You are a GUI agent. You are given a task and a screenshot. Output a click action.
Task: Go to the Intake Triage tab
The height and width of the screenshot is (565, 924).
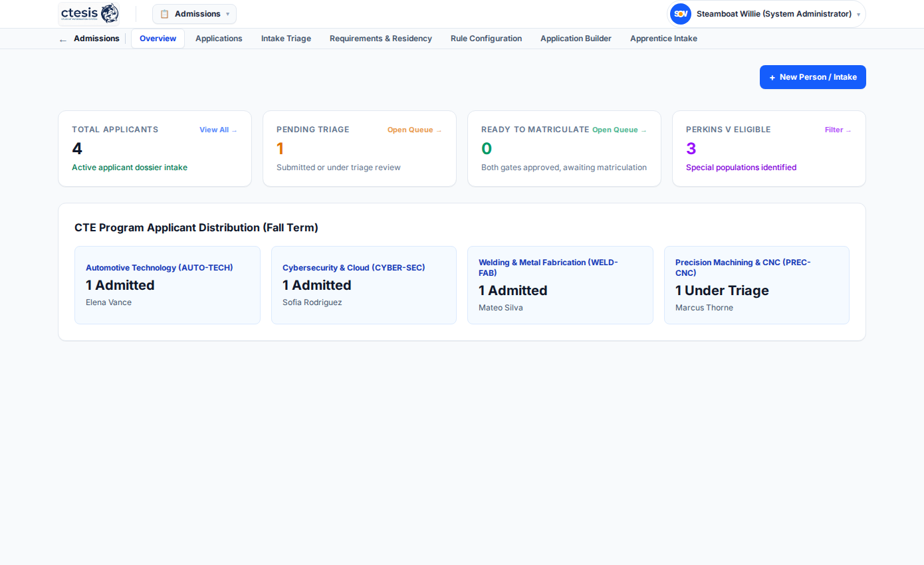(x=286, y=39)
